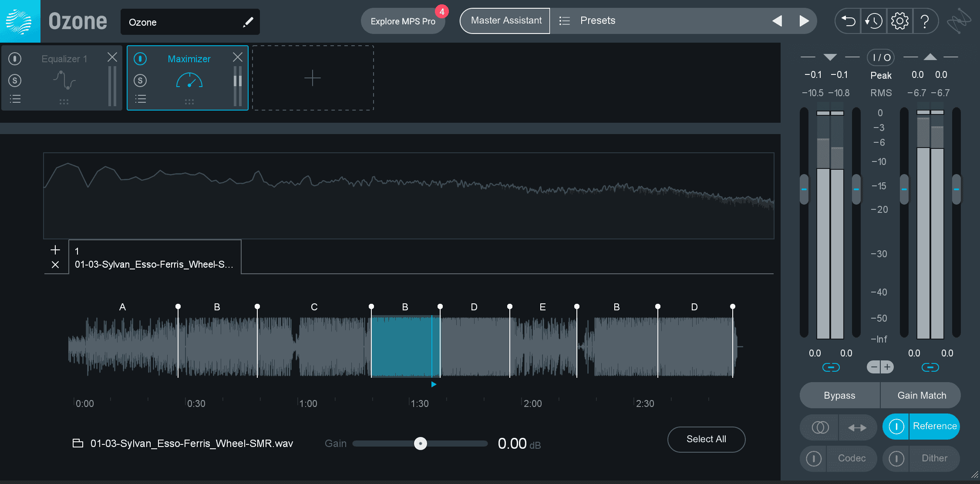The image size is (980, 484).
Task: Go to the previous preset
Action: click(777, 21)
